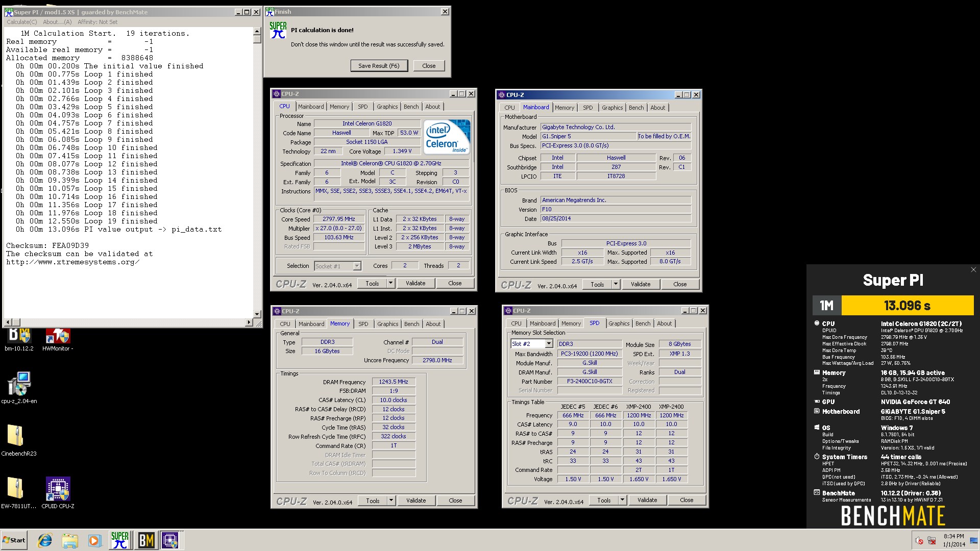Open Tools dropdown arrow in CPU tab window
The width and height of the screenshot is (980, 551).
pos(390,283)
